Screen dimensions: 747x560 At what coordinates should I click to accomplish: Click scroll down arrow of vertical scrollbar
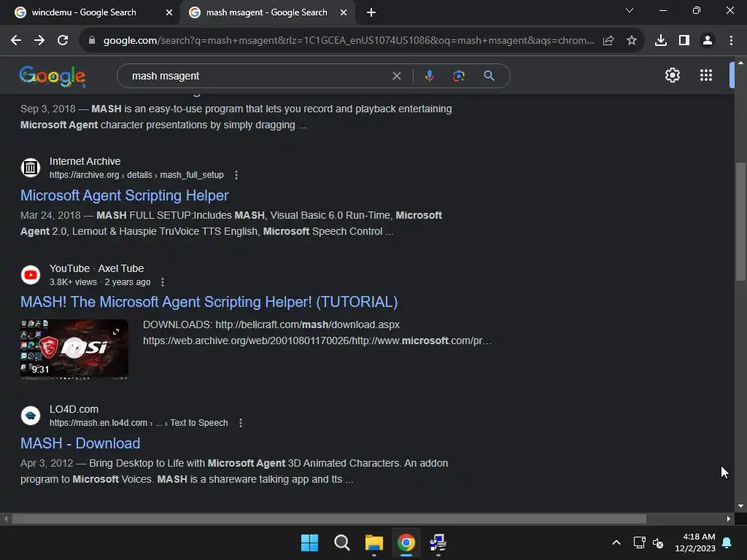tap(740, 506)
